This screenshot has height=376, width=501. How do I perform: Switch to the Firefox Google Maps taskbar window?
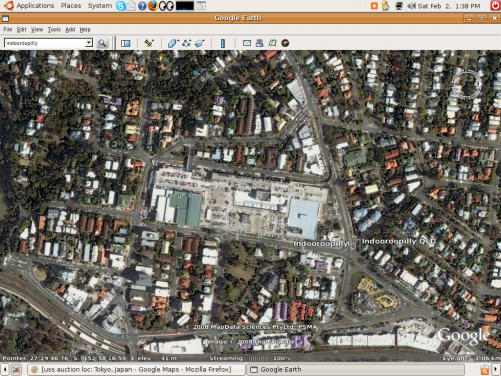coord(136,369)
